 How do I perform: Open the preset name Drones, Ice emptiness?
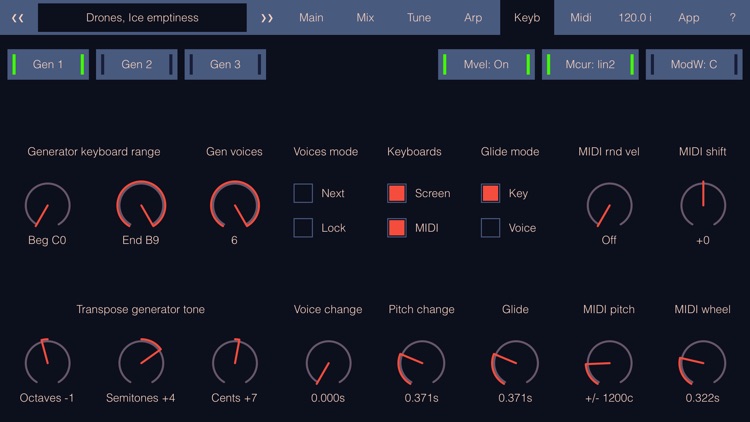click(142, 18)
